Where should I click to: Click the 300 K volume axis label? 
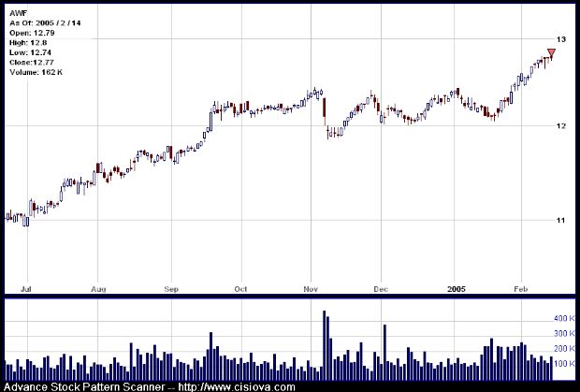tap(564, 334)
